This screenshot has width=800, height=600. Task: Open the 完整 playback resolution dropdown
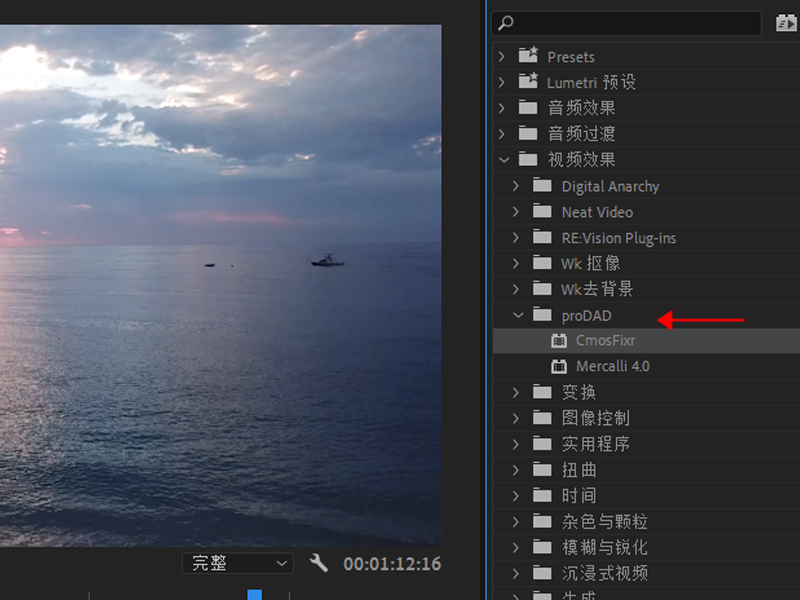tap(238, 563)
